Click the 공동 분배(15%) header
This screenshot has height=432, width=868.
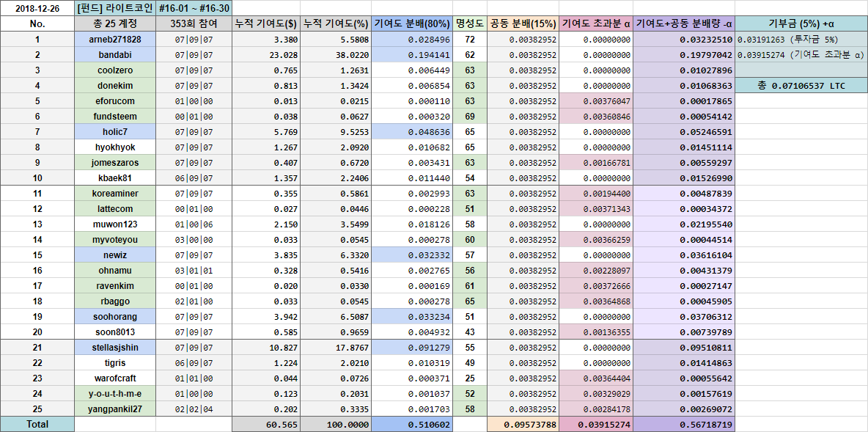pyautogui.click(x=522, y=23)
